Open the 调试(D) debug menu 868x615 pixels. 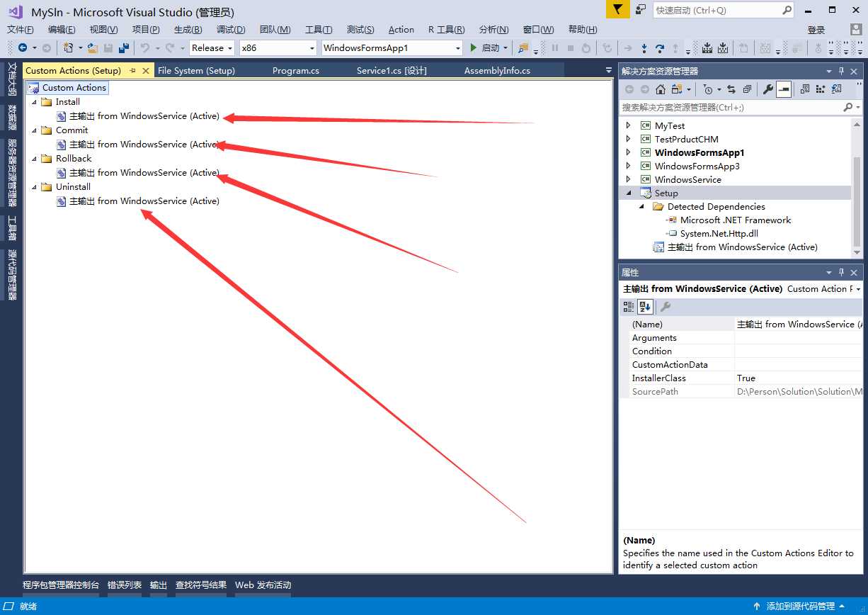point(231,30)
